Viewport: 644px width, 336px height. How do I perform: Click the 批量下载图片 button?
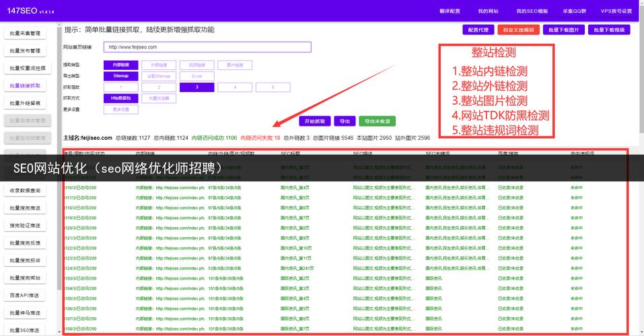[x=563, y=30]
